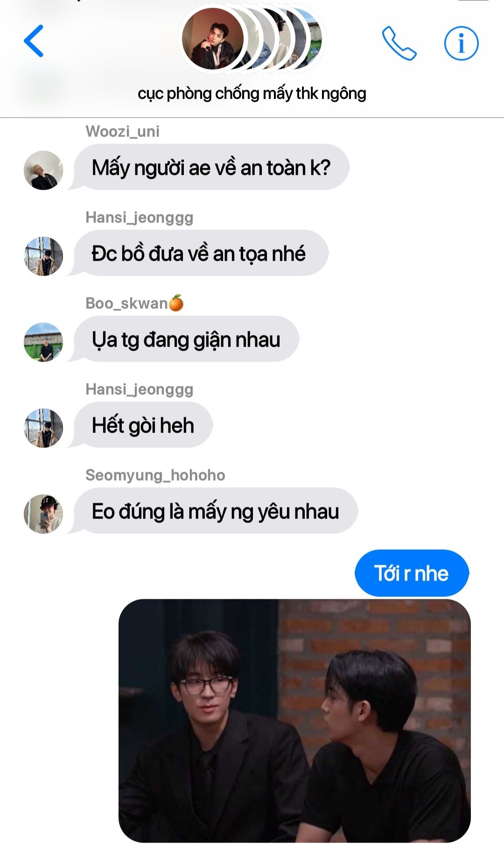Viewport: 504px width, 858px height.
Task: Tap the Seomyung_hohoho profile avatar
Action: (x=43, y=514)
